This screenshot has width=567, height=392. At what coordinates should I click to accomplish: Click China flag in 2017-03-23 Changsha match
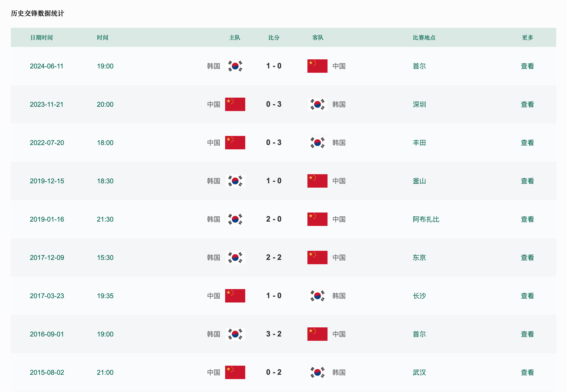point(235,296)
